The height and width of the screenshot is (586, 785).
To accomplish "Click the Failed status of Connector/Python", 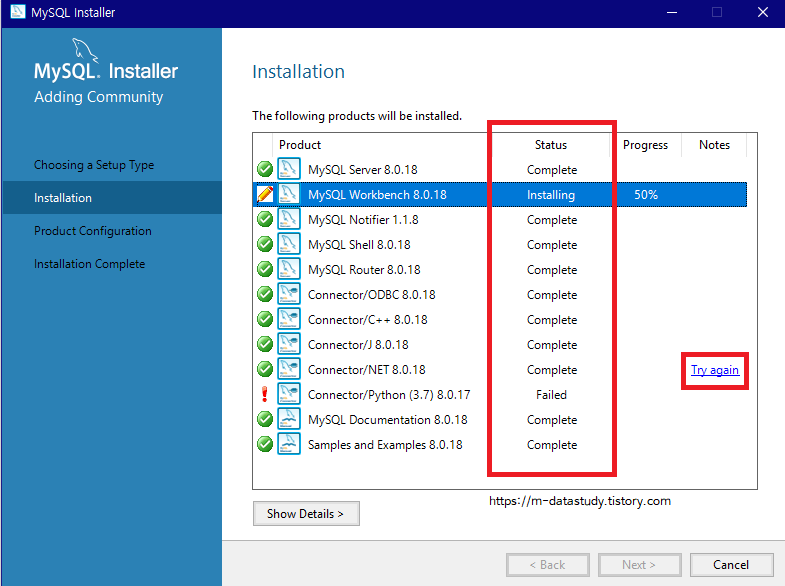I will [551, 395].
